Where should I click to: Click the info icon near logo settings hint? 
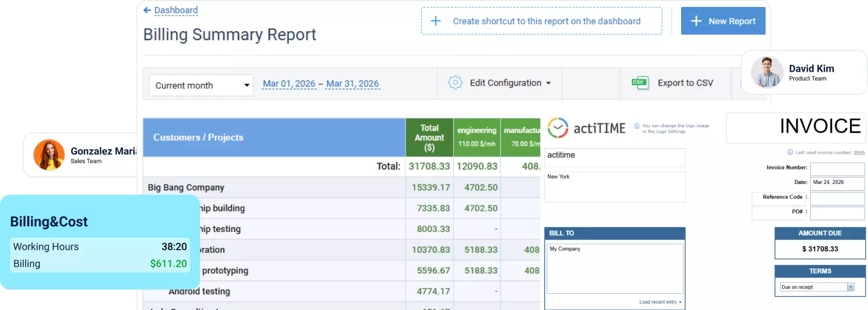coord(637,126)
